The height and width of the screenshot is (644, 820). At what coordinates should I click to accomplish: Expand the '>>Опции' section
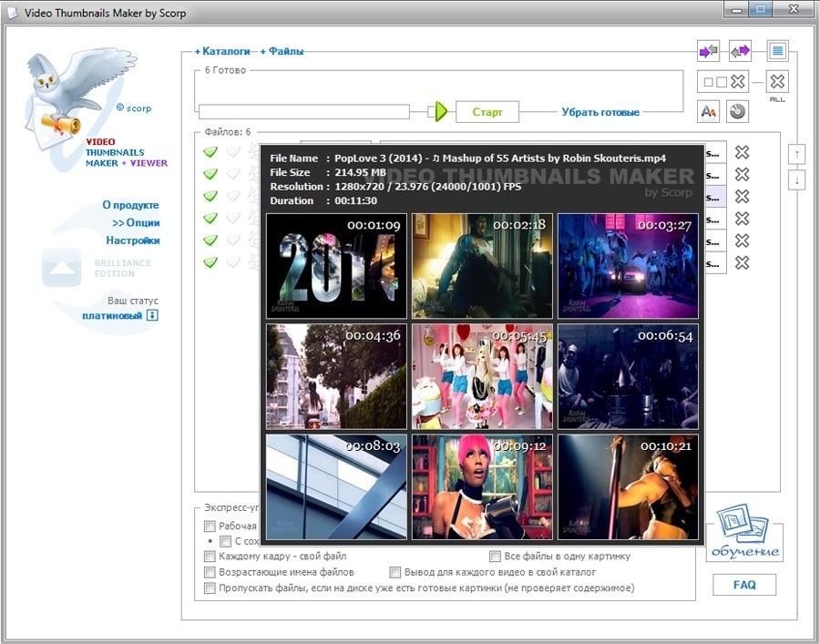[x=136, y=223]
